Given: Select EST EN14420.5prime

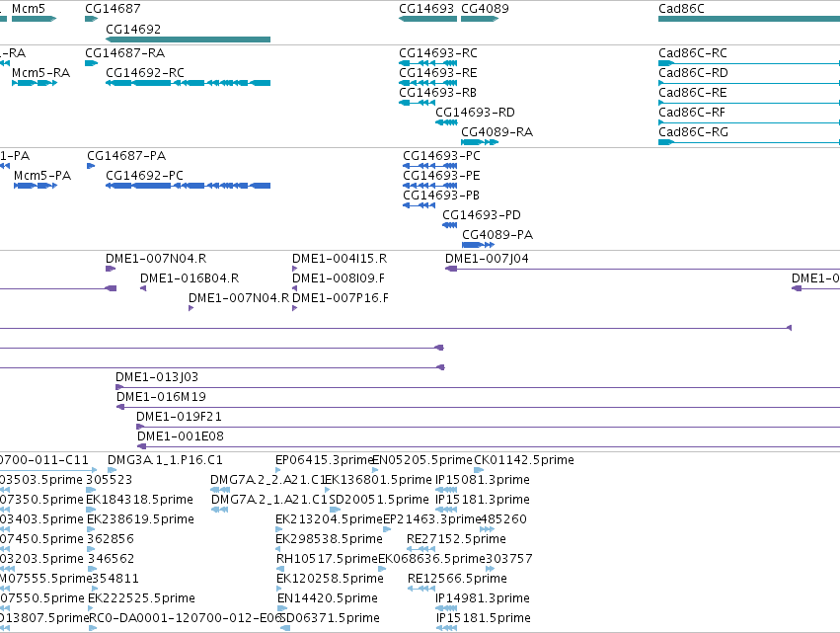Looking at the screenshot, I should pyautogui.click(x=282, y=609).
